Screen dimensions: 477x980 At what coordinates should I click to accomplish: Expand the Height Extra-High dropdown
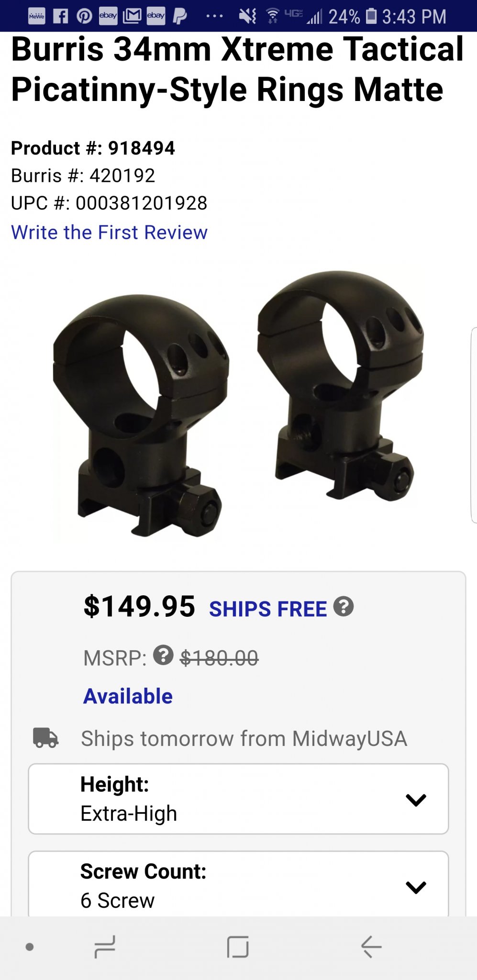pos(238,799)
